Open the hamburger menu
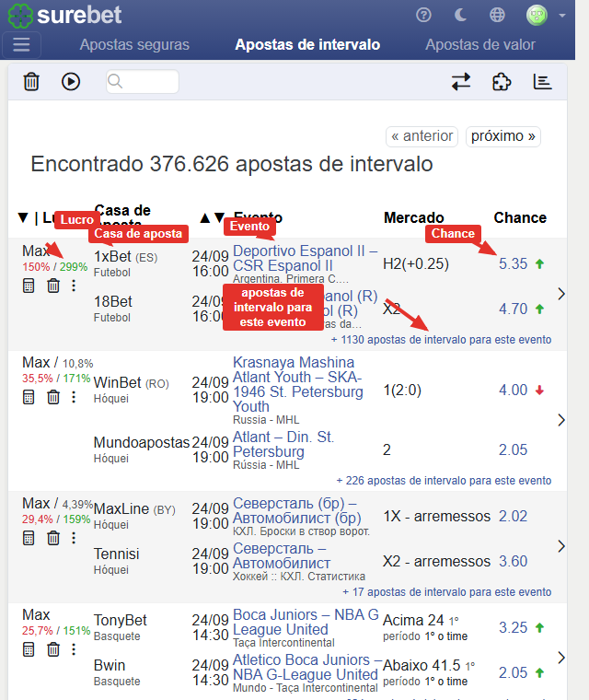The width and height of the screenshot is (589, 700). pyautogui.click(x=21, y=44)
